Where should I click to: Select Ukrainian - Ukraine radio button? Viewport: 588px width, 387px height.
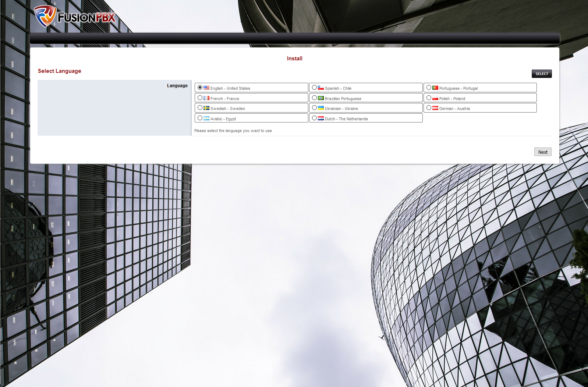coord(314,108)
